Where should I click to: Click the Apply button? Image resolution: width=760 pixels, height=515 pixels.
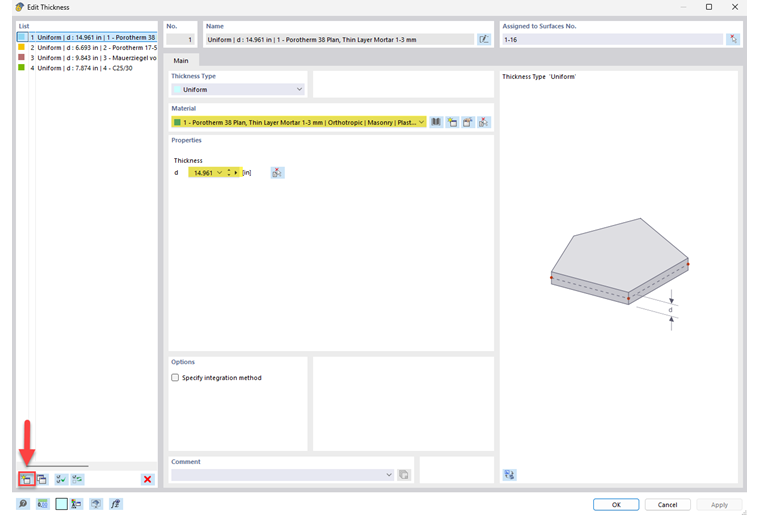(x=719, y=504)
